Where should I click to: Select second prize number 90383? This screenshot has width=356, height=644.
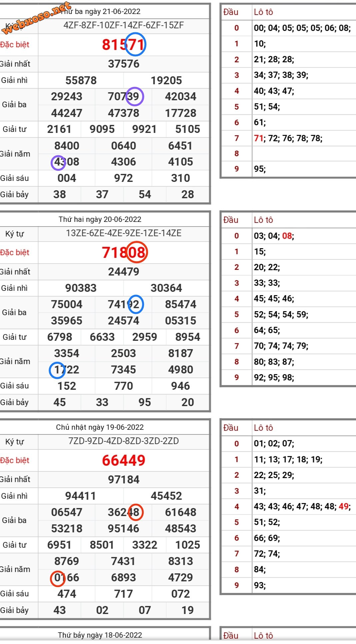81,288
